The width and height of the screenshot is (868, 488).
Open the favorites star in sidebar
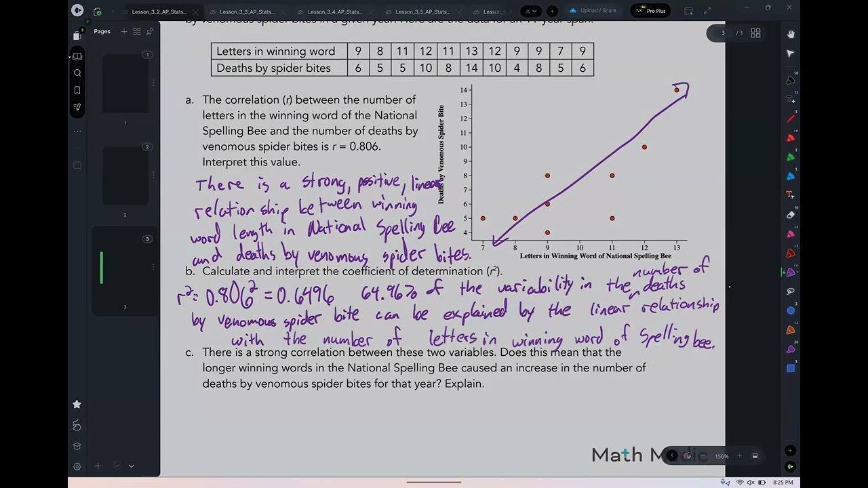[77, 405]
